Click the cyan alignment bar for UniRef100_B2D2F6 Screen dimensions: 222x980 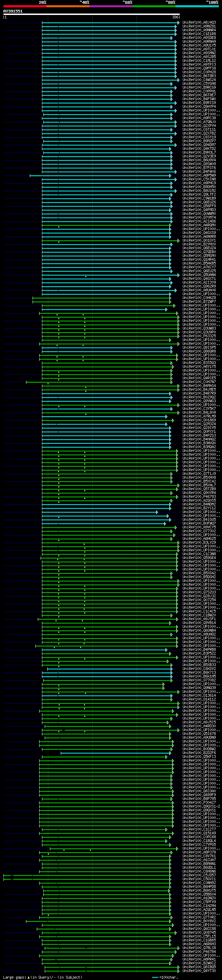coord(116,753)
